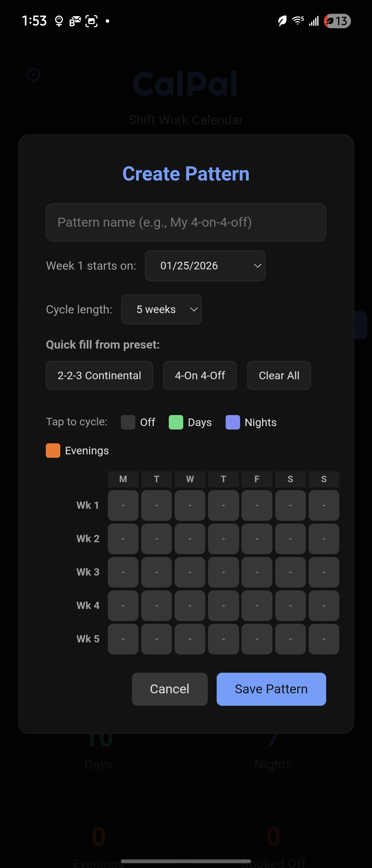Toggle the Wk 2 Tuesday shift cell
The image size is (372, 868).
[156, 539]
